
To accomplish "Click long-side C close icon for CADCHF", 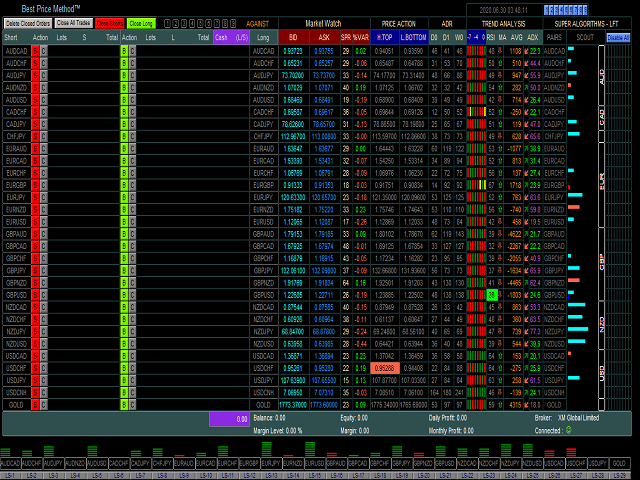I will coord(132,112).
